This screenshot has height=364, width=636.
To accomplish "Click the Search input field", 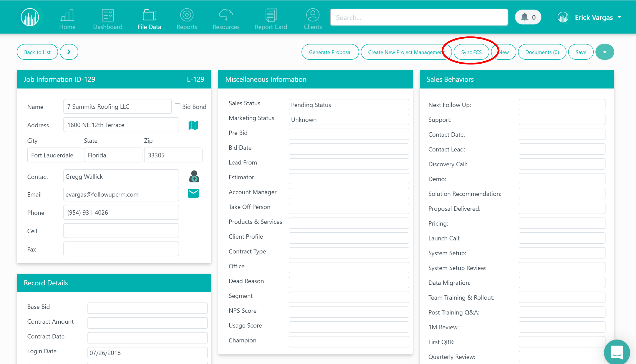I will [419, 18].
